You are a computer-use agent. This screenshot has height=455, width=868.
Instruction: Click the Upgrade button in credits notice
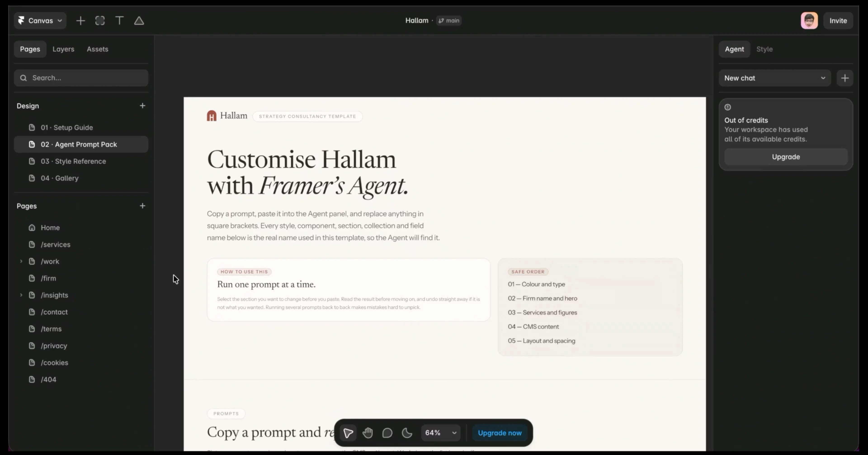tap(786, 157)
